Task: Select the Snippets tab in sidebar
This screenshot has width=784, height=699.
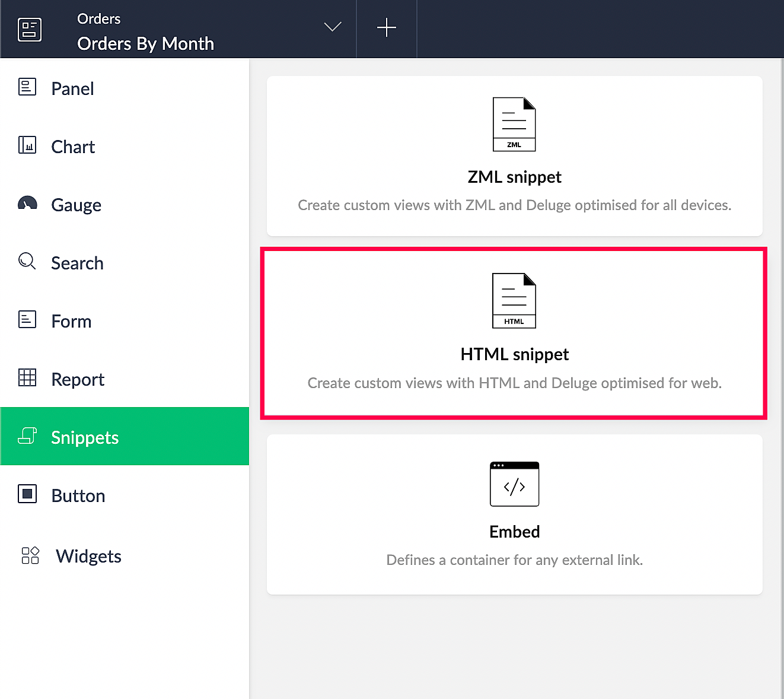Action: [85, 437]
